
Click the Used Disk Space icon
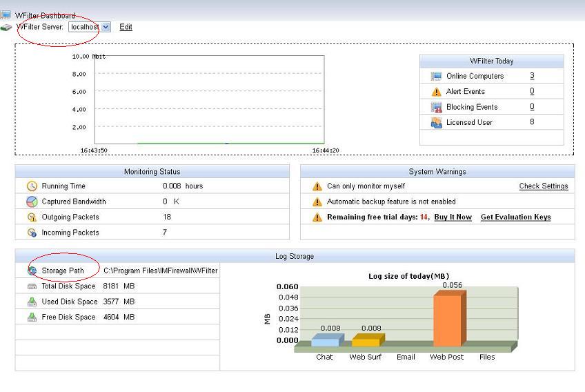point(32,302)
